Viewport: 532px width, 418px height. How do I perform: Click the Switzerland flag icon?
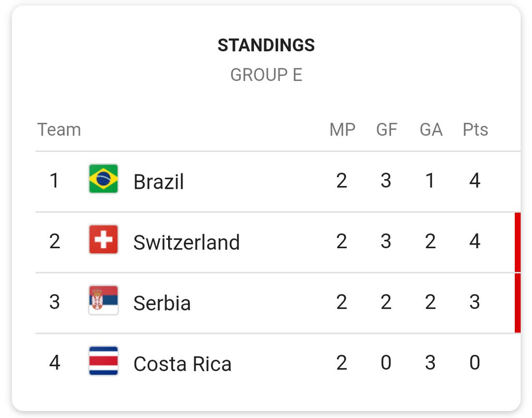(103, 239)
